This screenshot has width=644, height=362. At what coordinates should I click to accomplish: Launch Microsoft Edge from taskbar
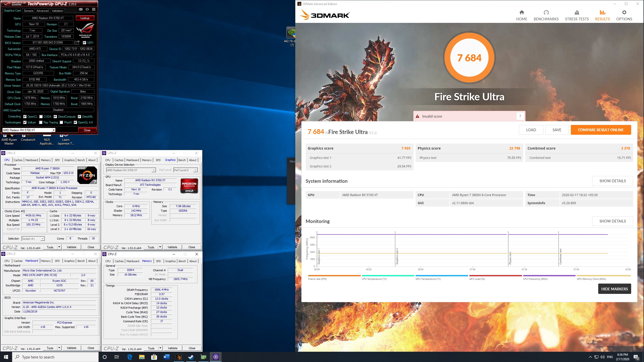(130, 357)
